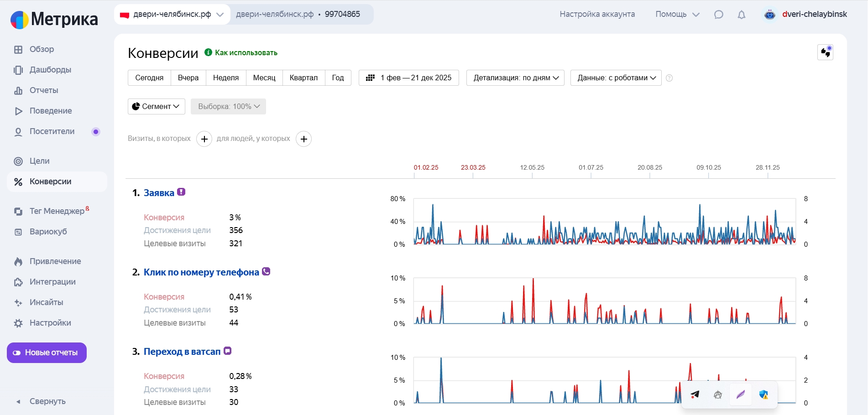Open the Данные: с роботами dropdown
Viewport: 868px width, 415px height.
[616, 78]
